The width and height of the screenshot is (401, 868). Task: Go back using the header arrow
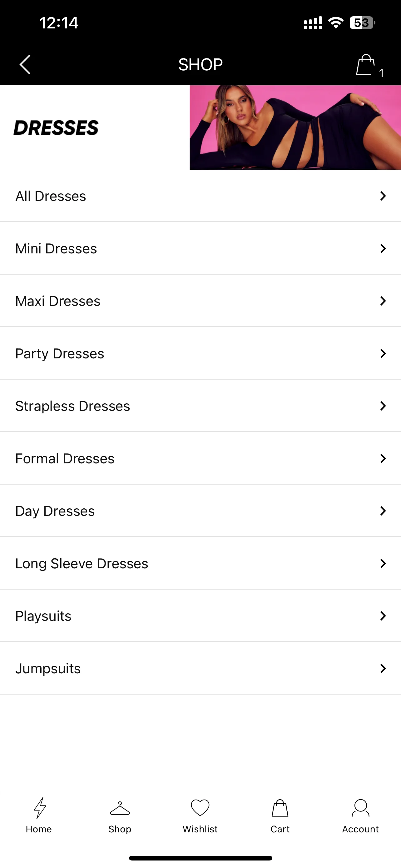tap(25, 64)
